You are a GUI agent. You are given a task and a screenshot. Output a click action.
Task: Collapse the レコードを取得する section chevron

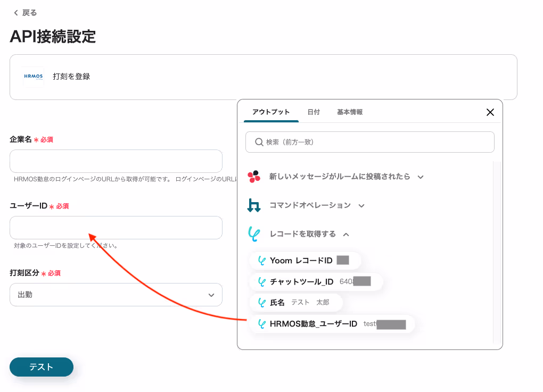coord(346,235)
